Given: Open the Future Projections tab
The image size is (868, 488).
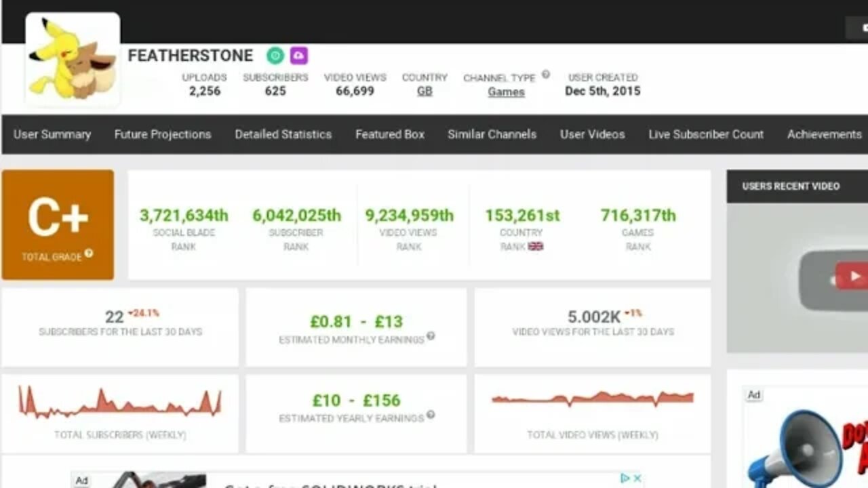Looking at the screenshot, I should (163, 134).
